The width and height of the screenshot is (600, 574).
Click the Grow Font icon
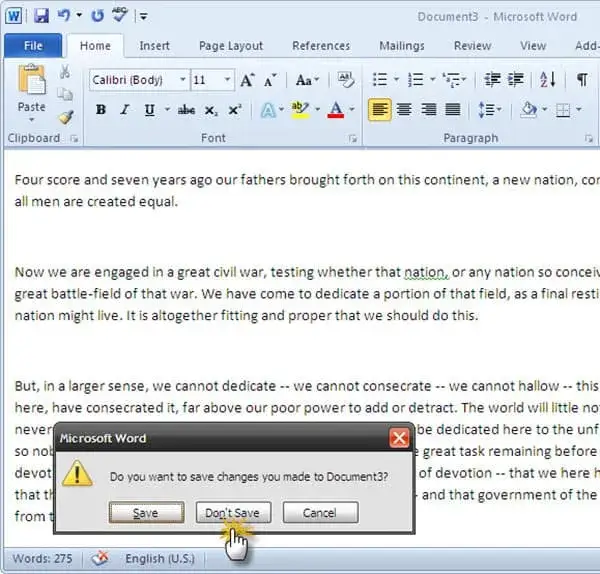247,80
